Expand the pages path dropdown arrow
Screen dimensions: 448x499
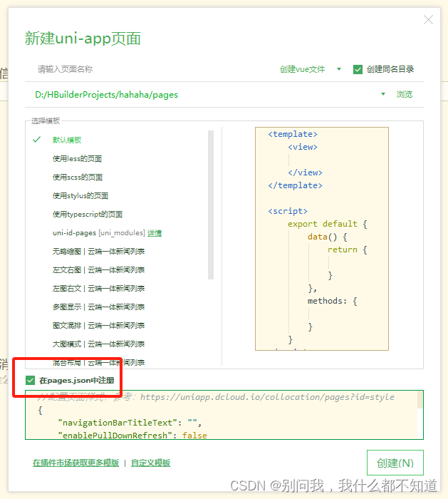coord(383,94)
